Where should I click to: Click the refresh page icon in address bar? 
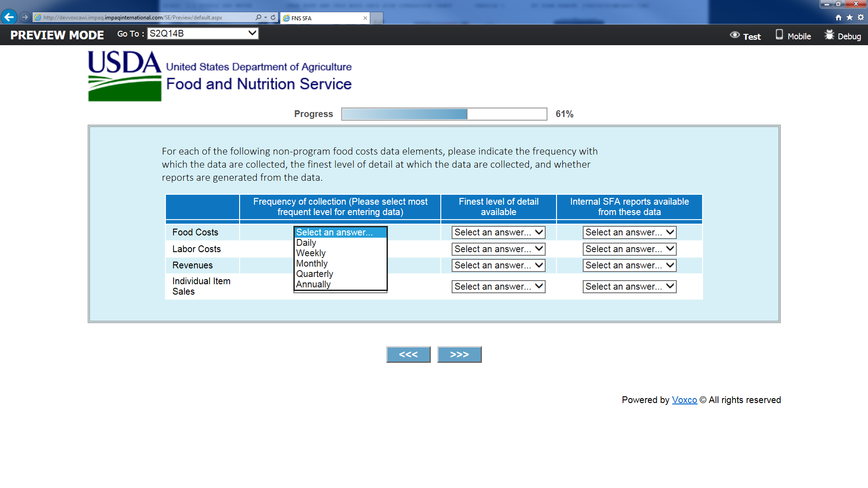click(273, 18)
